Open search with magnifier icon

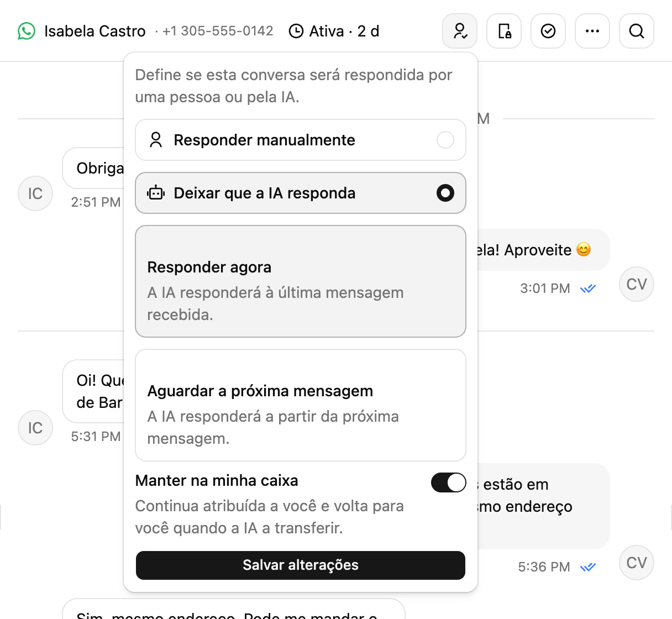pos(637,31)
